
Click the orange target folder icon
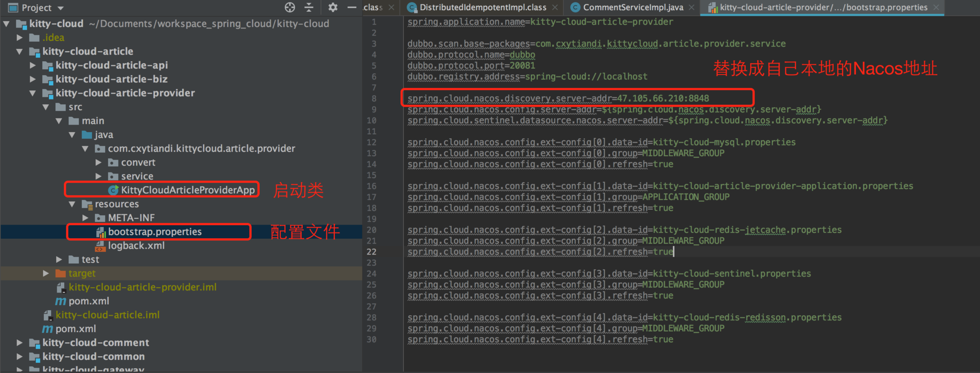coord(61,273)
